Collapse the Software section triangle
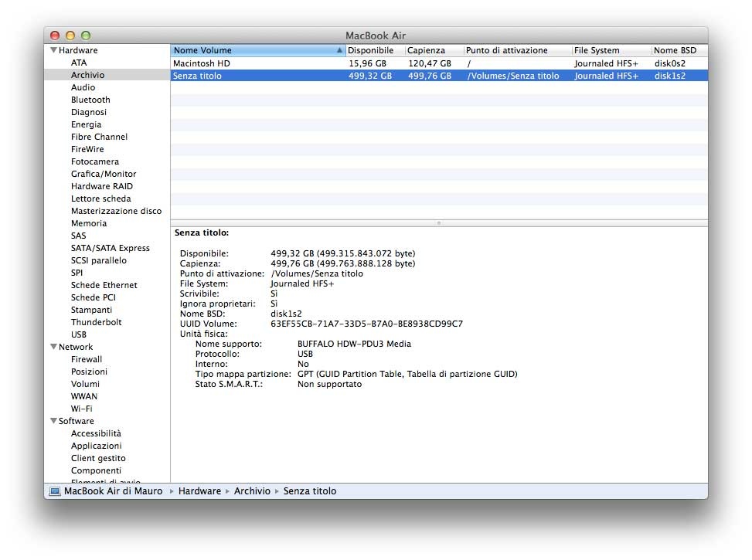Screen dimensions: 752x560 coord(53,421)
